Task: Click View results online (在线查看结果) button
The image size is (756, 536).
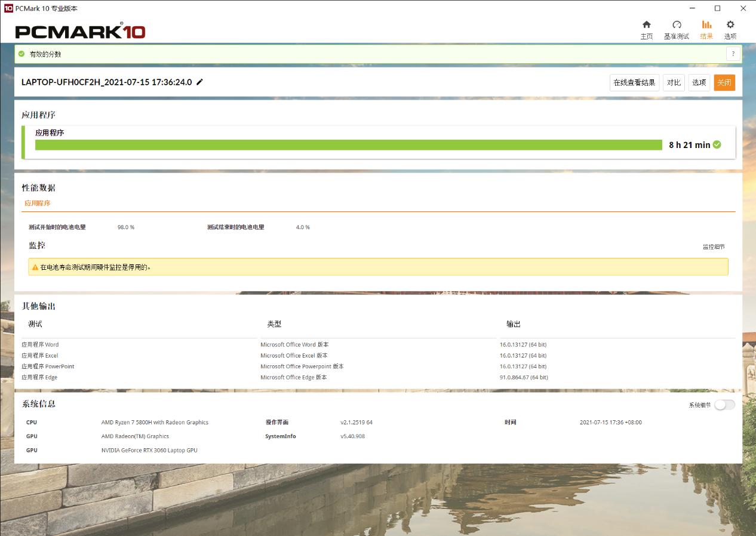Action: 634,83
